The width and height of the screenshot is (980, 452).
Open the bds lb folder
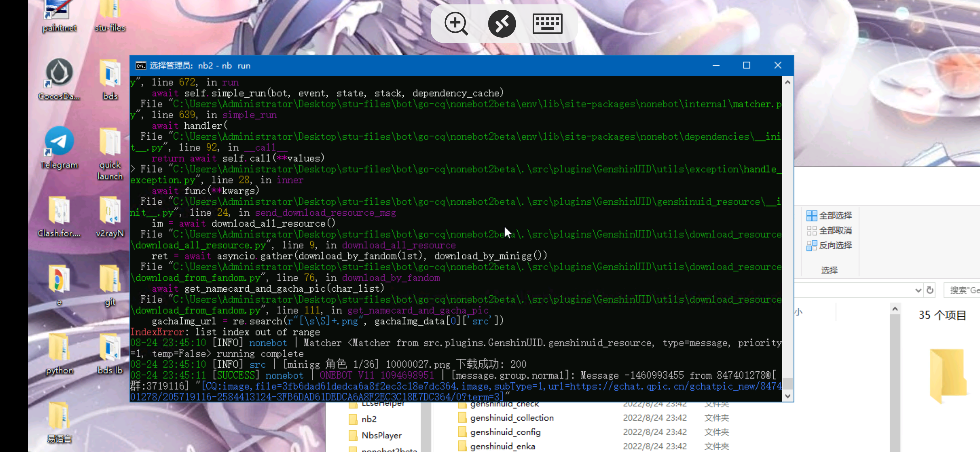coord(110,353)
